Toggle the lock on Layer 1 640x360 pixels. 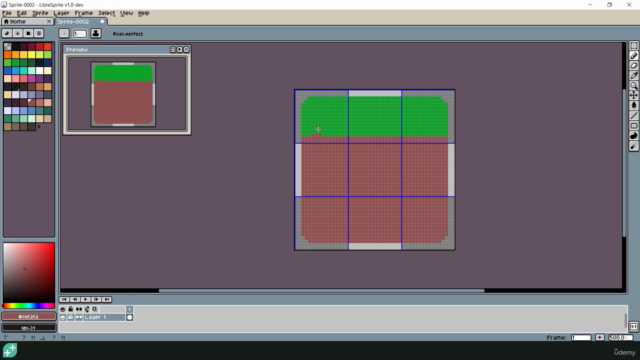click(71, 317)
